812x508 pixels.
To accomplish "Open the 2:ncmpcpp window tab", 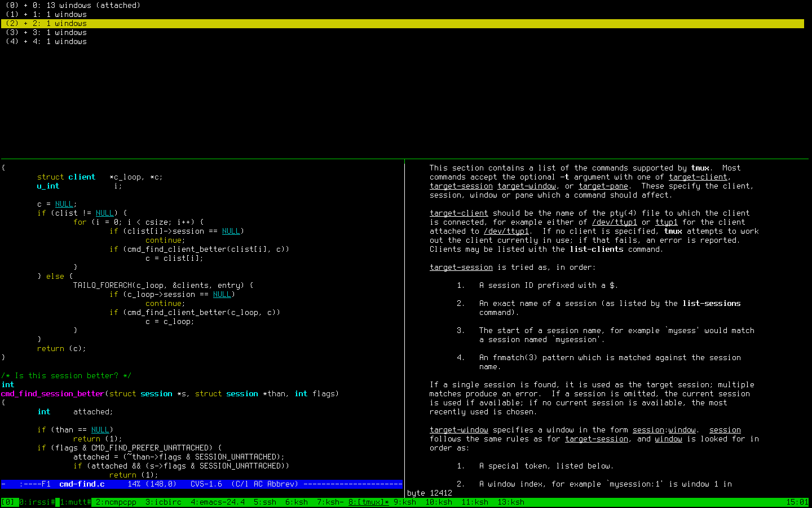I will (116, 502).
